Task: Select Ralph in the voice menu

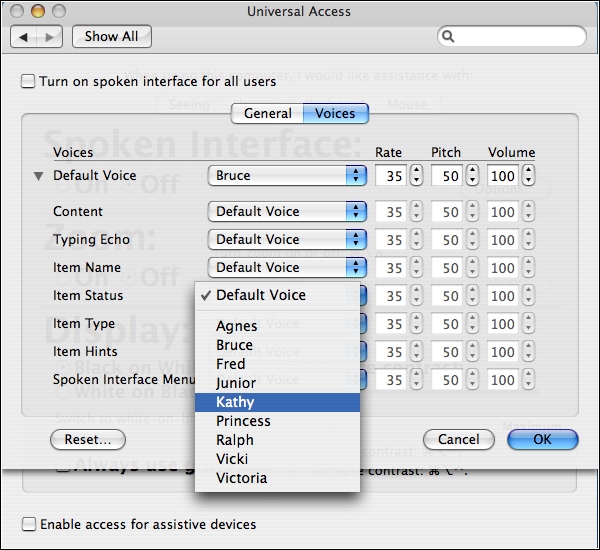Action: (x=277, y=440)
